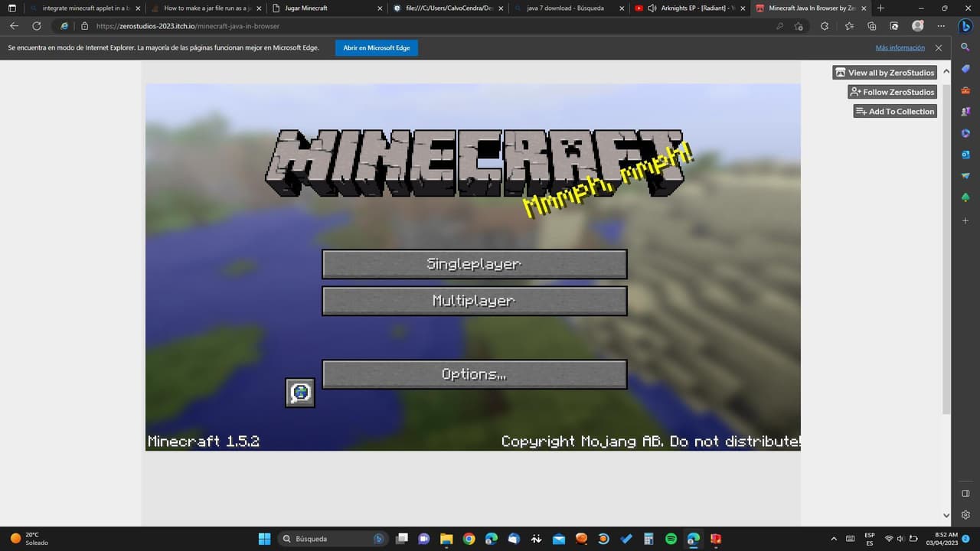Open a new browser tab
Viewport: 980px width, 551px height.
(880, 8)
